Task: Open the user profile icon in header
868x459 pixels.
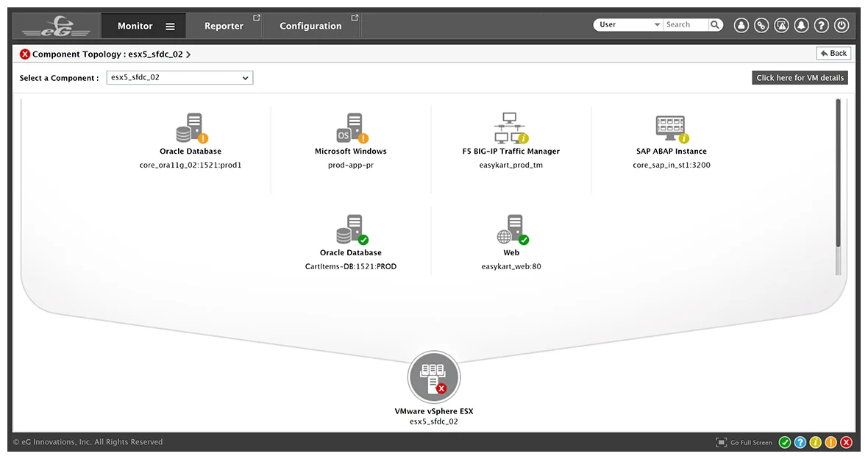Action: click(x=741, y=25)
